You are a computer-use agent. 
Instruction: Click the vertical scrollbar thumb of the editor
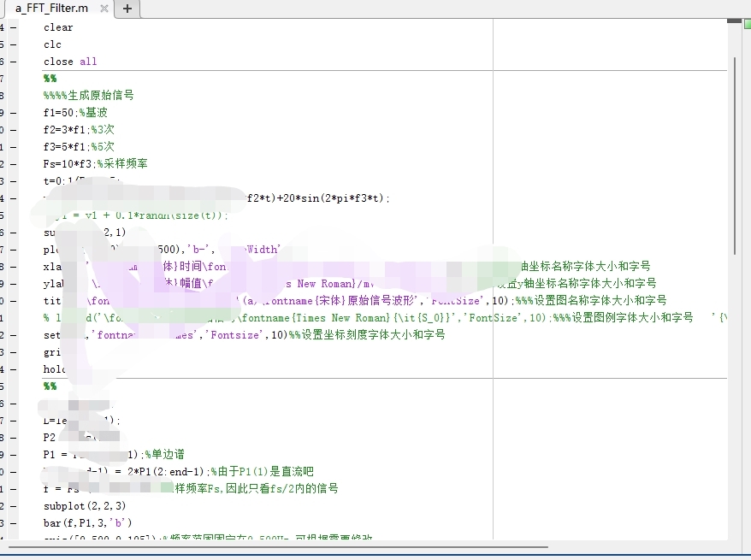(736, 156)
